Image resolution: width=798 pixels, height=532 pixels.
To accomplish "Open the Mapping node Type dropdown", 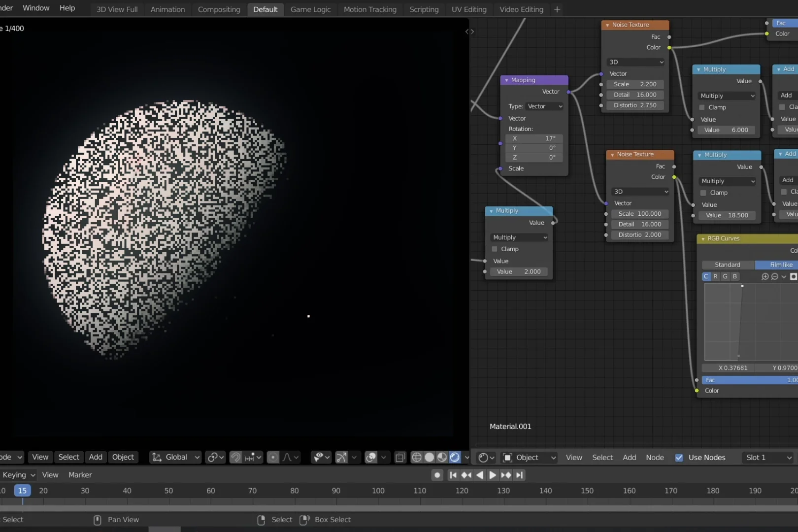I will click(x=544, y=106).
